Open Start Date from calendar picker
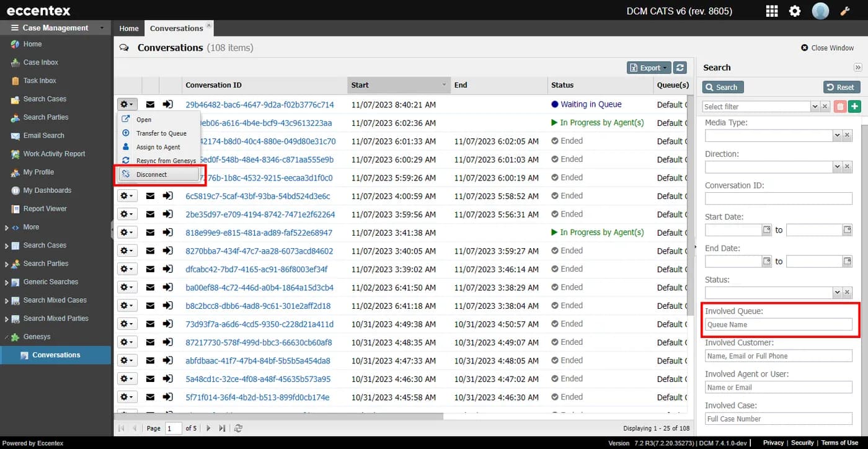Screen dimensions: 868x449 click(x=766, y=230)
